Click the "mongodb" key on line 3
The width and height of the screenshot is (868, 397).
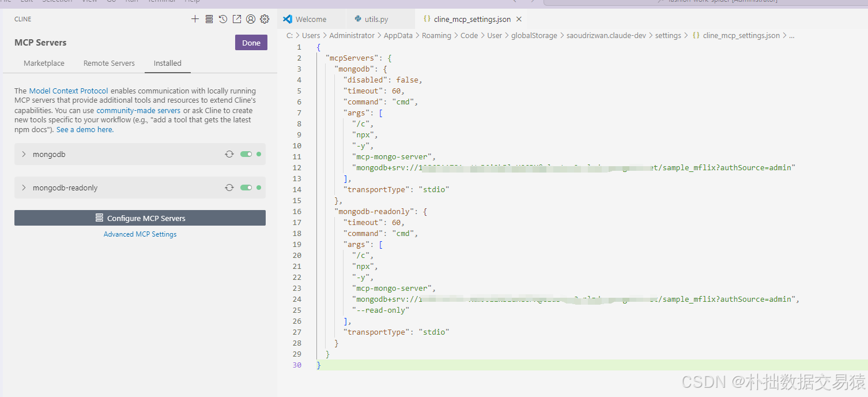click(355, 69)
